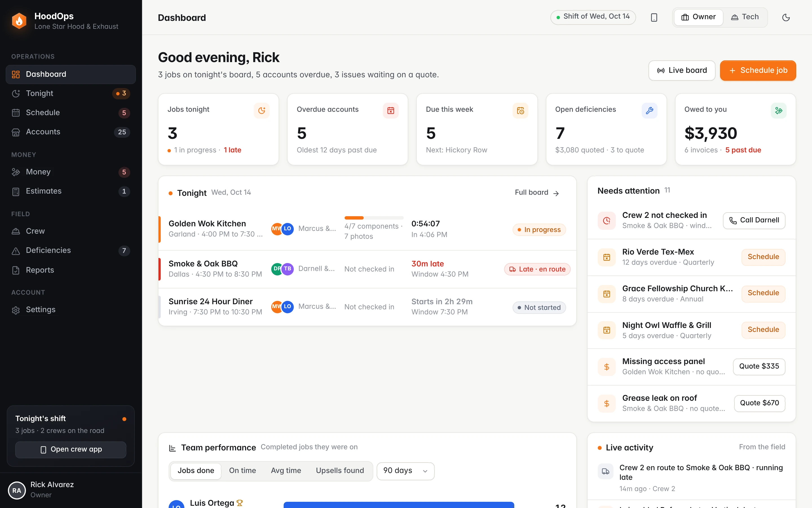Click Luis Ortega's blue performance bar
Screen dimensions: 812x508
[x=399, y=505]
